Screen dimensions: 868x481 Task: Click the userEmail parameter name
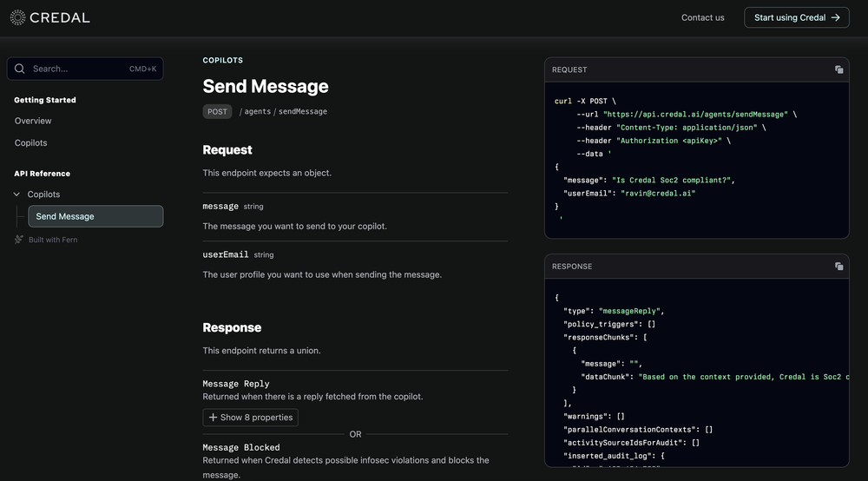(226, 254)
